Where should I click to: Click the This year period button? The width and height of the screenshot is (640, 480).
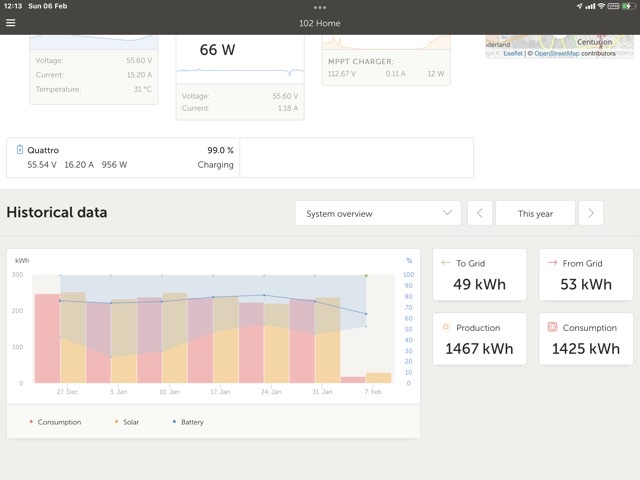(535, 213)
